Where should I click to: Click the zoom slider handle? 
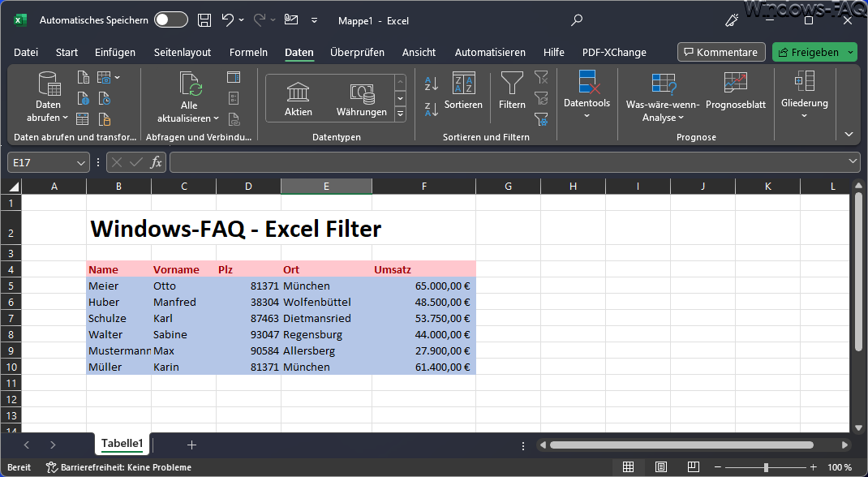click(766, 467)
